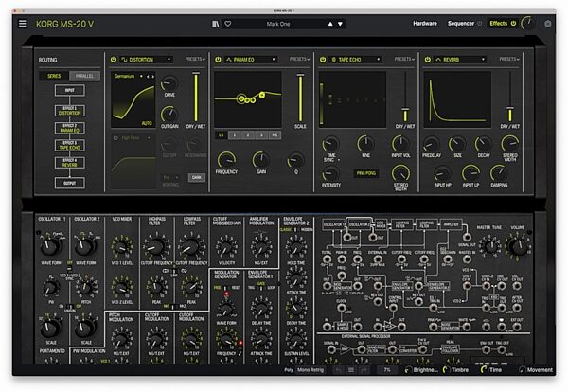Expand Param EQ Presets menu
Viewport: 568px width, 392px height.
[x=299, y=59]
